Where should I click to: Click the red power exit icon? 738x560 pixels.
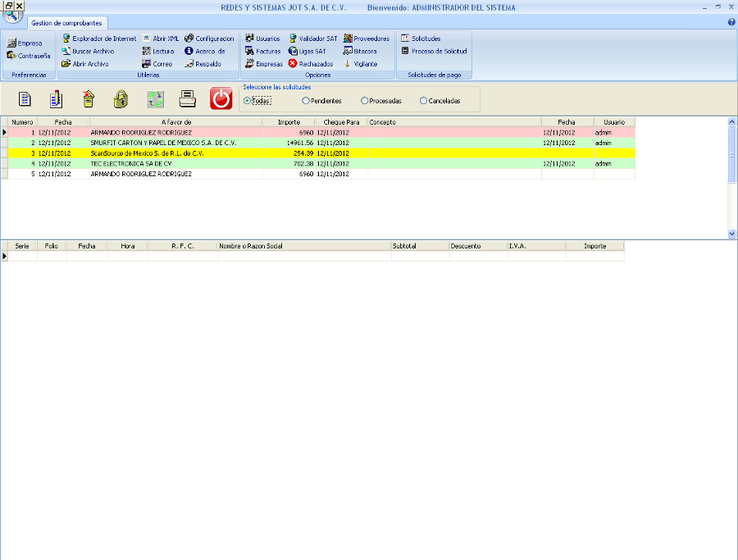coord(221,99)
